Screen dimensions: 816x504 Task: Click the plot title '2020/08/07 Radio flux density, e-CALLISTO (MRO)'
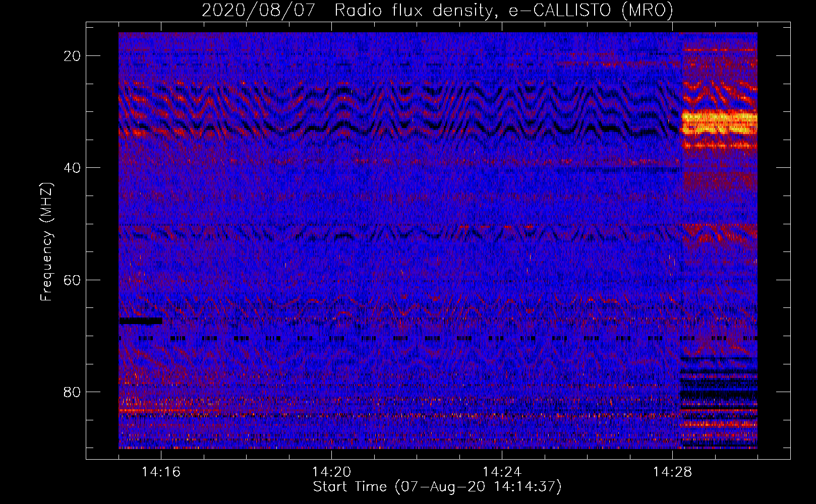[x=437, y=10]
